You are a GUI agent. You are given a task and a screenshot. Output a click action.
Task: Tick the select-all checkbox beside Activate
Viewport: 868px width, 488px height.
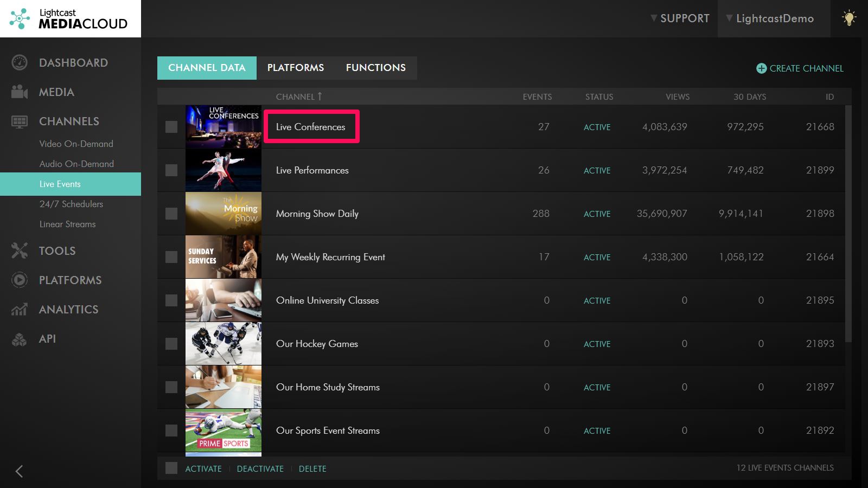(x=171, y=468)
